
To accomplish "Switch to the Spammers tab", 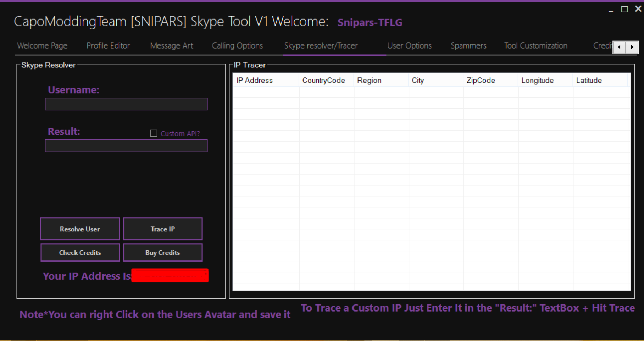I will (x=468, y=46).
